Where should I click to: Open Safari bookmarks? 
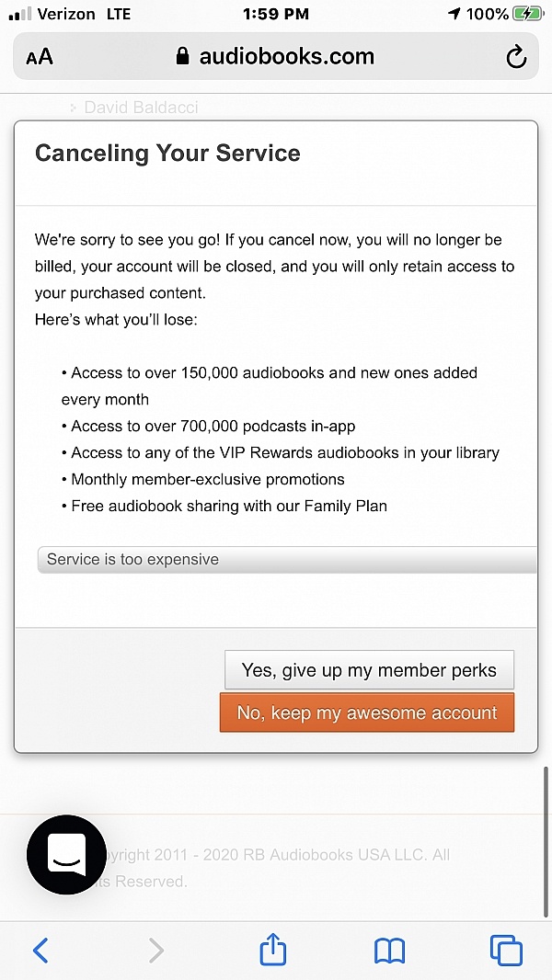(x=389, y=950)
